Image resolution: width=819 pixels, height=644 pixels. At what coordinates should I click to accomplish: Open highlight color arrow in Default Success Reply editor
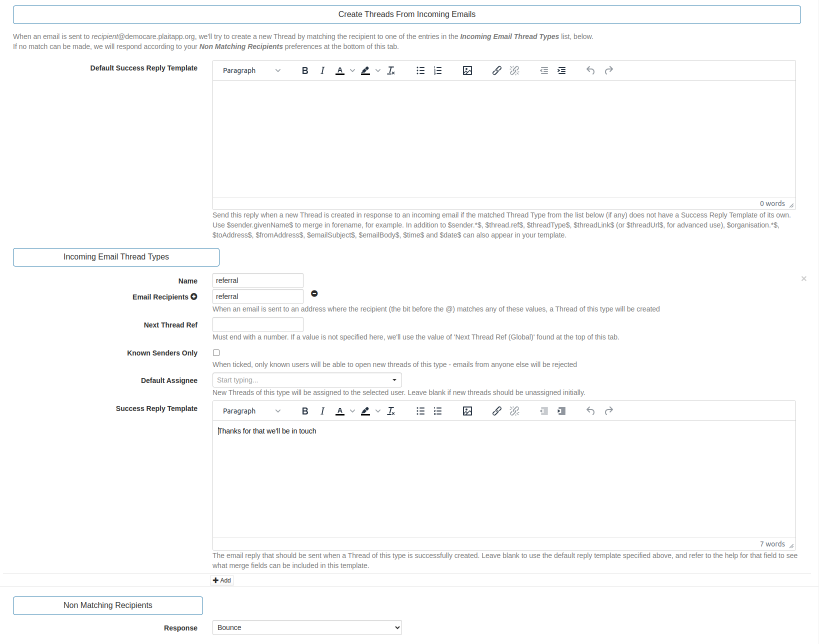[378, 70]
